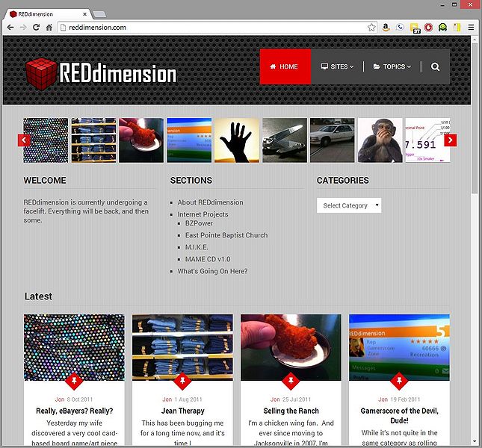Click the red circular extension icon

428,28
